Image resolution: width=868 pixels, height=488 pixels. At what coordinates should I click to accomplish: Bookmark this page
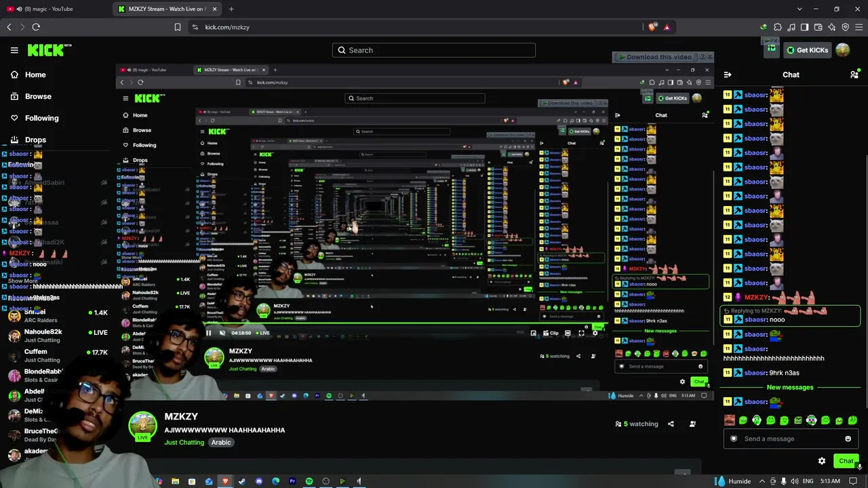click(178, 27)
